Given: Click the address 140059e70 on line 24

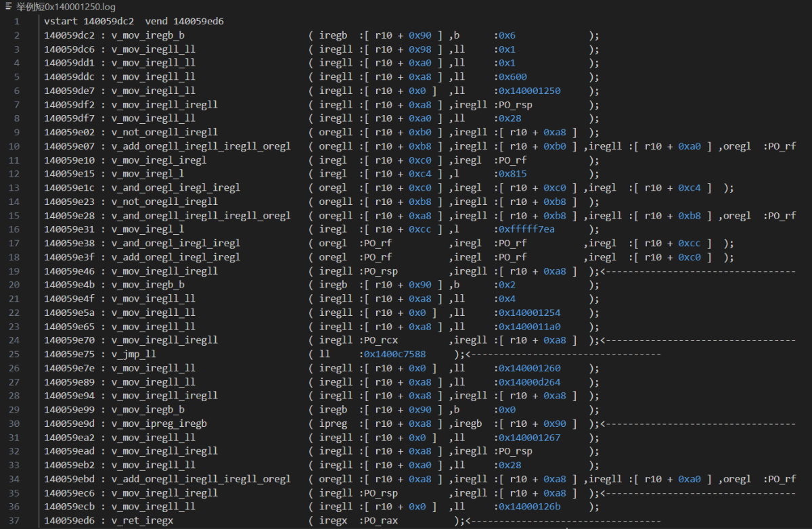Looking at the screenshot, I should (69, 340).
